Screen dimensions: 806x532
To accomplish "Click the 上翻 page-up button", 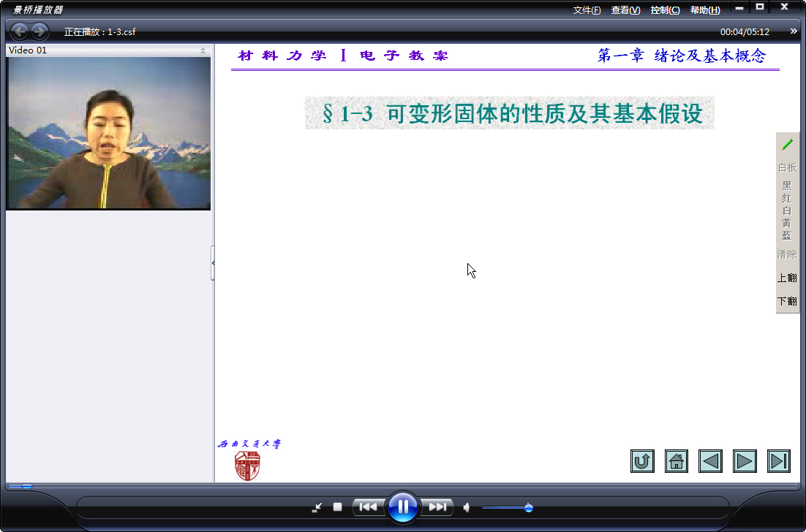I will click(787, 278).
